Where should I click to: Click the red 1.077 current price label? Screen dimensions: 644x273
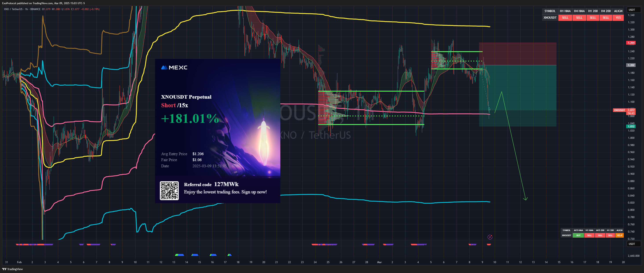pyautogui.click(x=631, y=110)
